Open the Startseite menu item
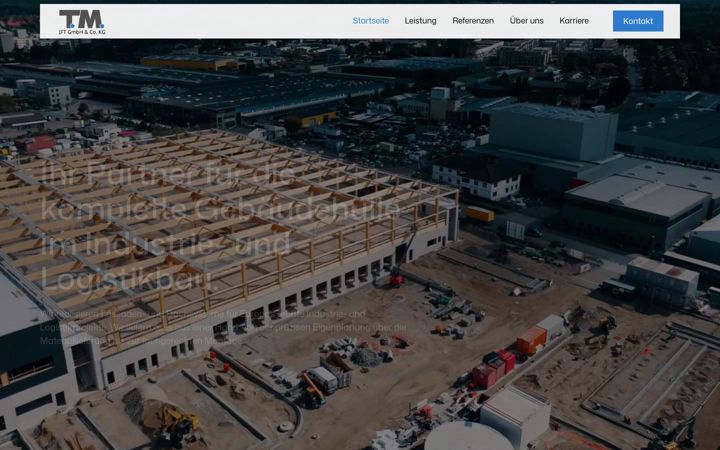The height and width of the screenshot is (450, 720). (x=371, y=21)
